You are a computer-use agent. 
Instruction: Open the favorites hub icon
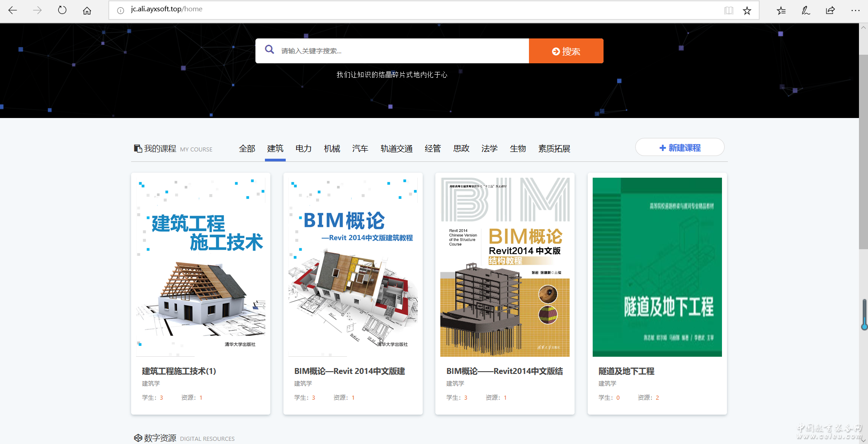(781, 10)
